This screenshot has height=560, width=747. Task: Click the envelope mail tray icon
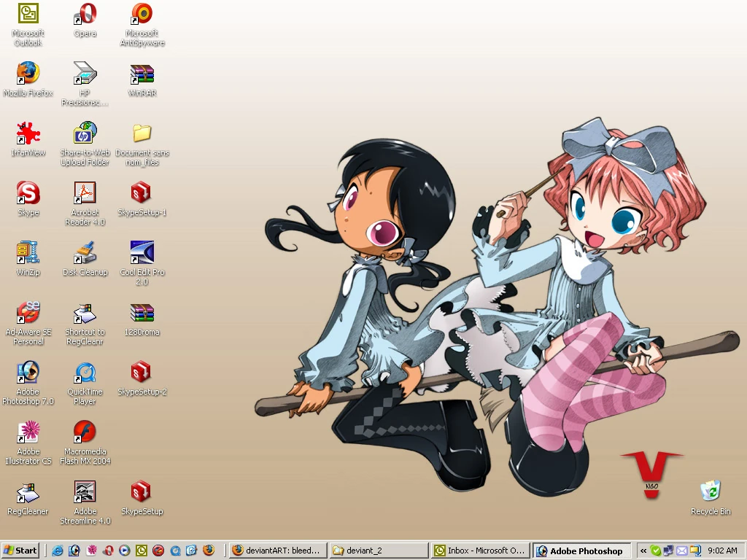682,551
